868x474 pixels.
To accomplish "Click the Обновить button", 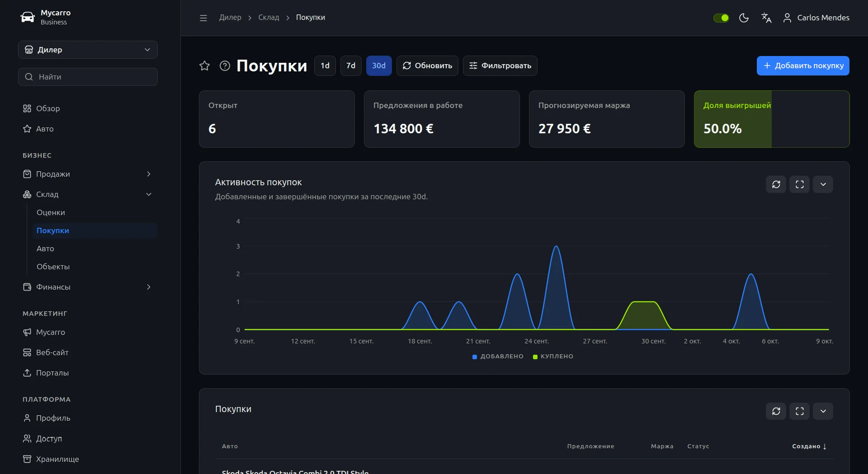I will 427,66.
